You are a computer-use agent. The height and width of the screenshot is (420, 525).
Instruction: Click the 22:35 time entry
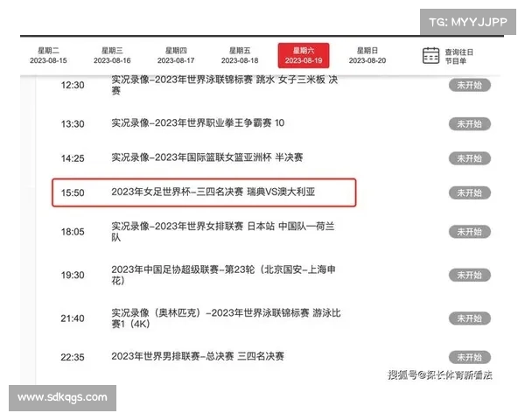click(73, 357)
